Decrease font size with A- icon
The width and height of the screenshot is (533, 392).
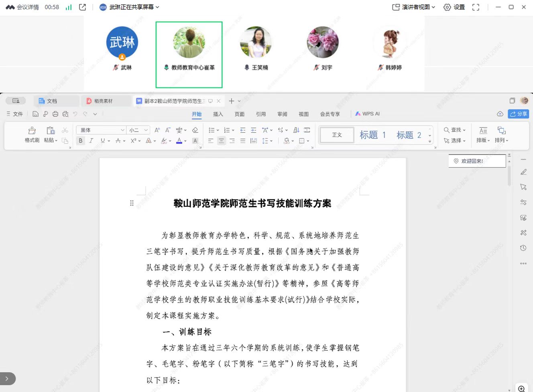168,130
